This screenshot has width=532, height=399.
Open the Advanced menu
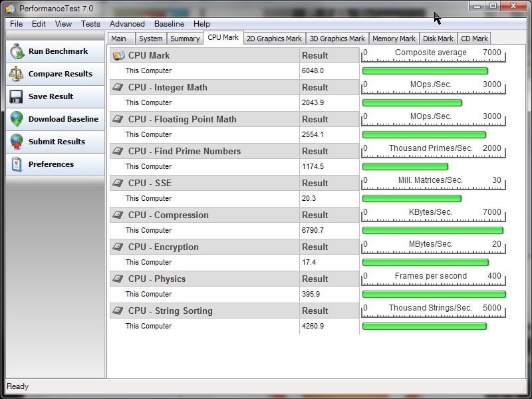tap(127, 24)
